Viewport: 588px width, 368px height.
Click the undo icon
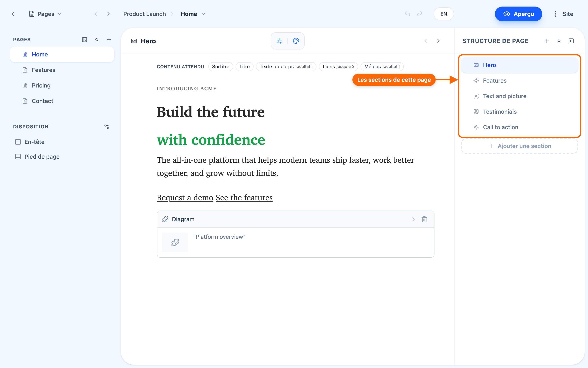coord(408,14)
